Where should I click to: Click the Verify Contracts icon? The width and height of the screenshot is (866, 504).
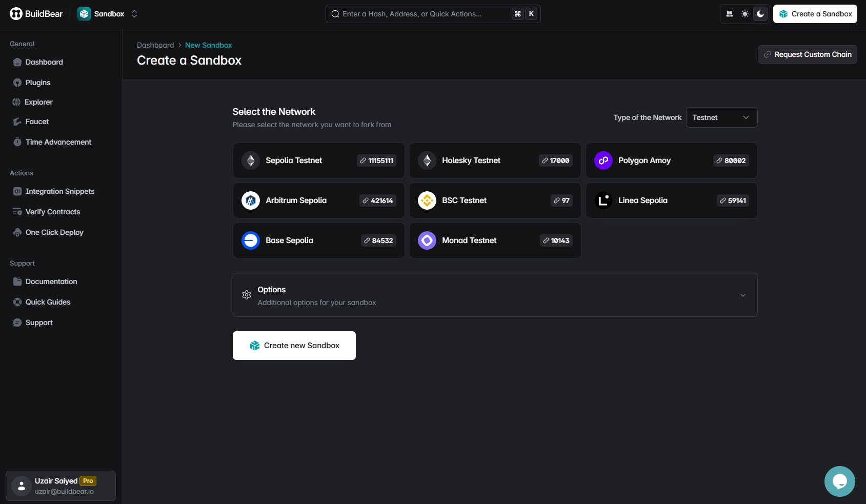(x=17, y=212)
